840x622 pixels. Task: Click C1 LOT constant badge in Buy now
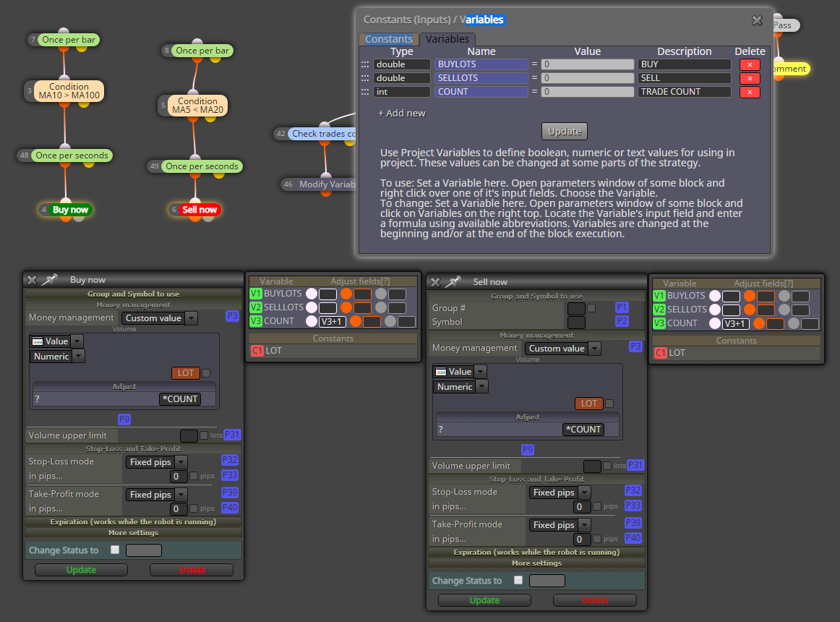click(x=257, y=351)
